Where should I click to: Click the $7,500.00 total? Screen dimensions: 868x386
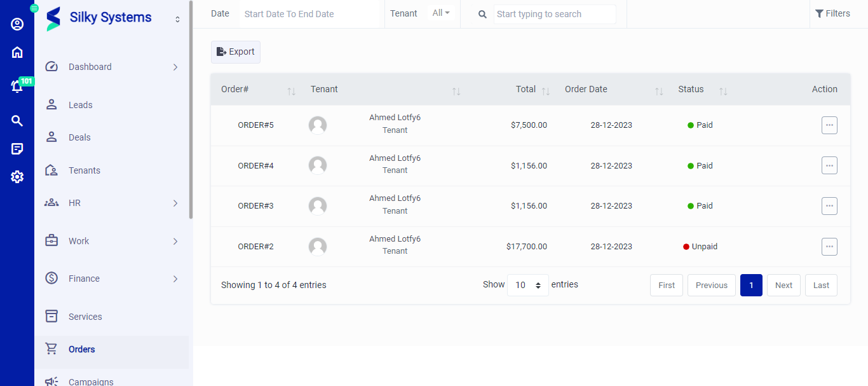pyautogui.click(x=529, y=125)
